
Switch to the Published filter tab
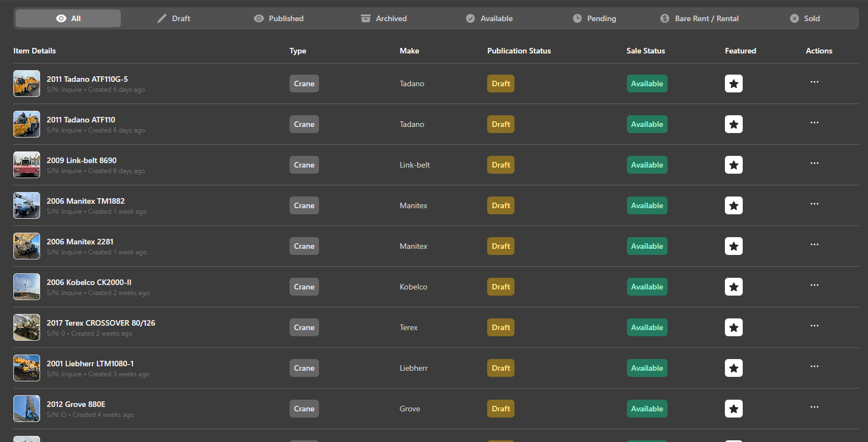pyautogui.click(x=278, y=18)
